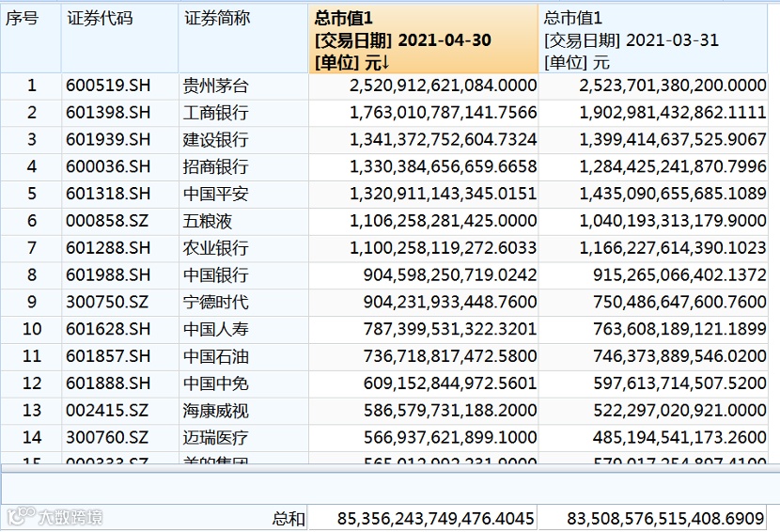Click the 序号 column header
Image resolution: width=780 pixels, height=532 pixels.
click(31, 39)
